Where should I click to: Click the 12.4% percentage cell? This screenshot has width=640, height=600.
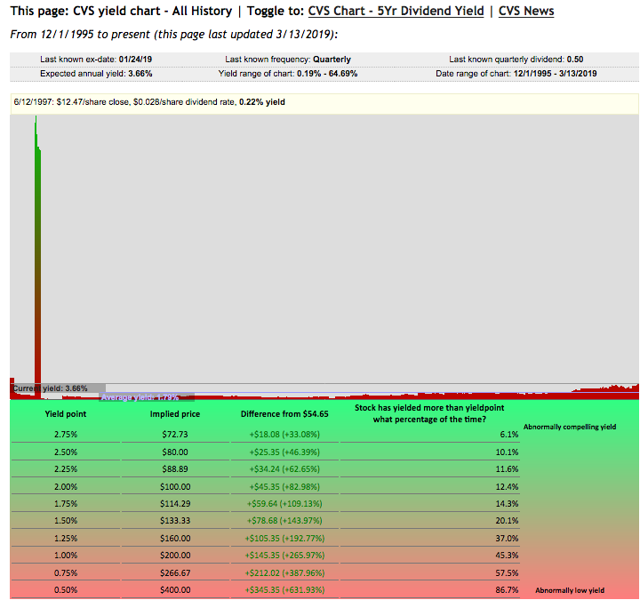507,487
